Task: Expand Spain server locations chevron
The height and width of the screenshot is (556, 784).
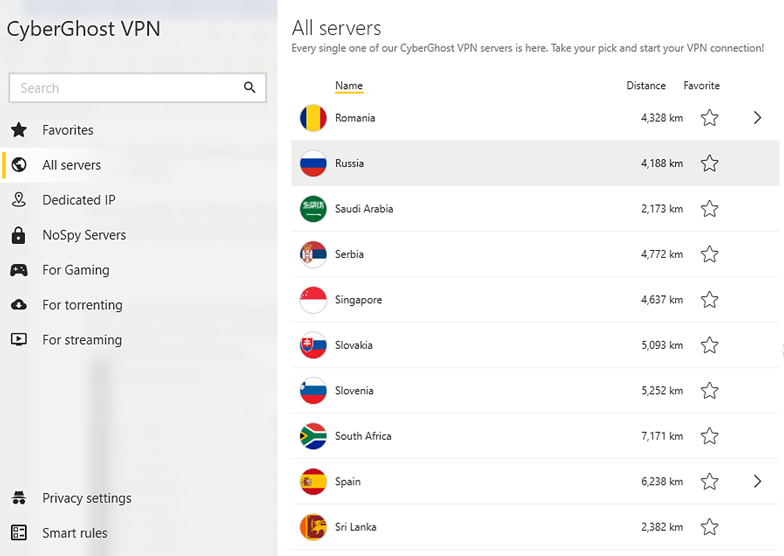Action: click(758, 481)
